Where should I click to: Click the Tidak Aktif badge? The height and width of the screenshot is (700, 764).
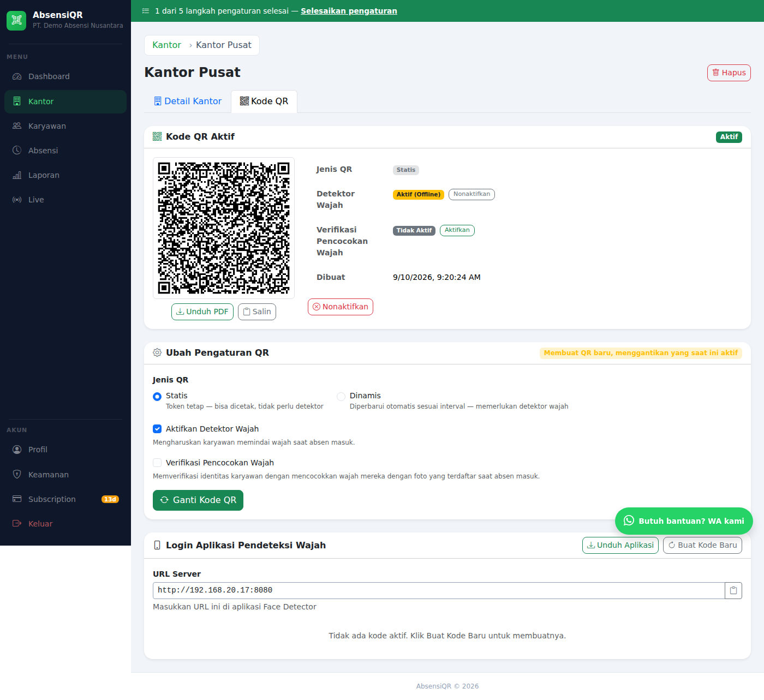point(414,230)
